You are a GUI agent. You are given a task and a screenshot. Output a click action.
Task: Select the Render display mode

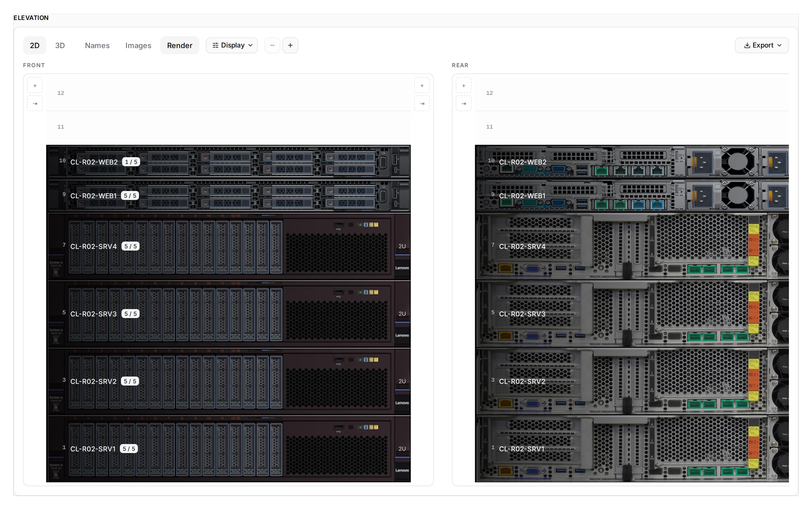click(180, 46)
